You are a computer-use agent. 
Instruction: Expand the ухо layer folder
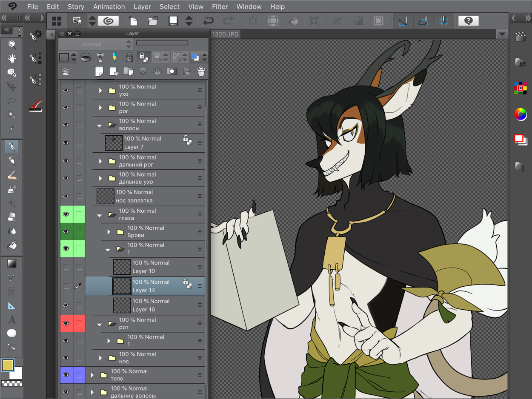[x=100, y=90]
